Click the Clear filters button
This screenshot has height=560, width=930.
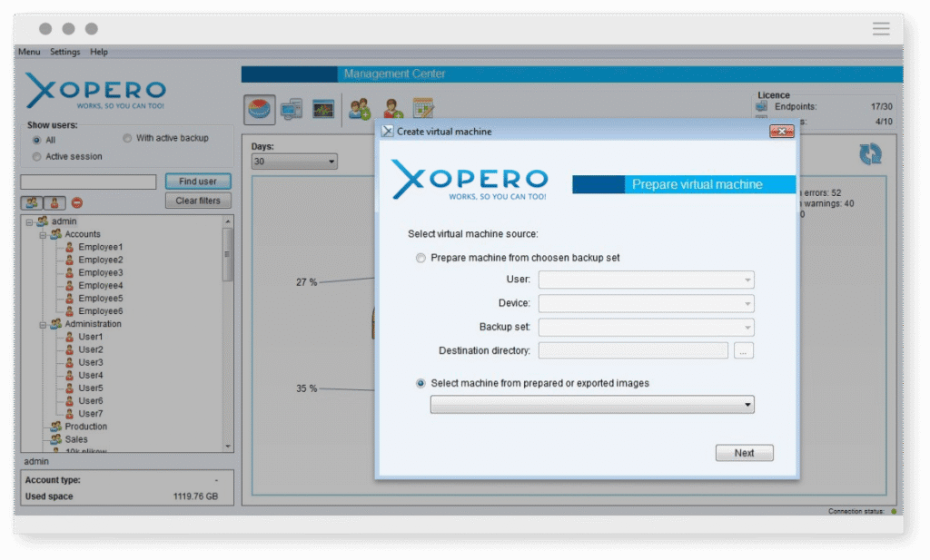pos(198,201)
